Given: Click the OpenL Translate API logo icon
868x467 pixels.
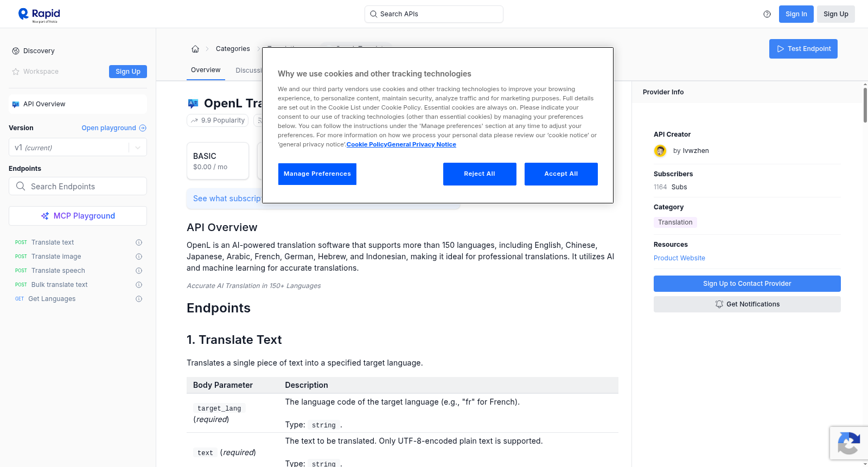Looking at the screenshot, I should coord(193,103).
